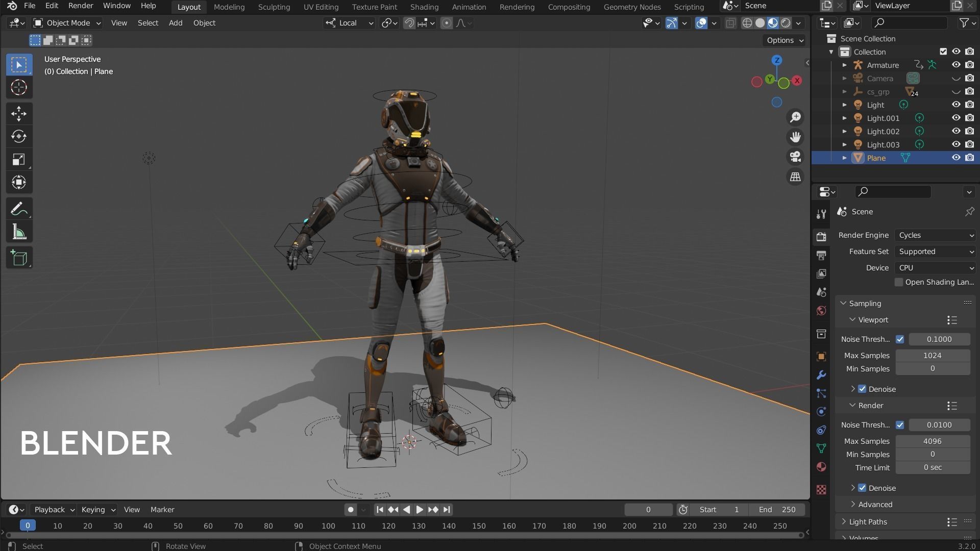Screen dimensions: 980x551
Task: Open the Playback popover
Action: tap(53, 510)
